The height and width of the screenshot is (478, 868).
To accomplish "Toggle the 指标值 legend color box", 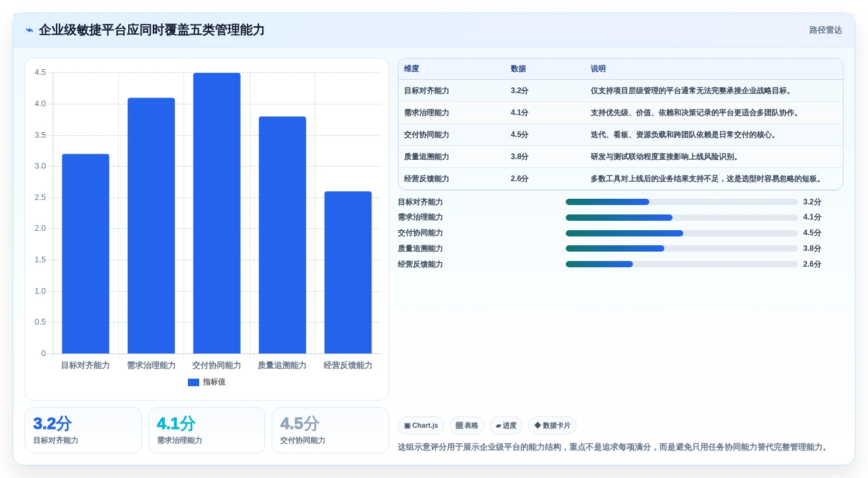I will tap(194, 382).
